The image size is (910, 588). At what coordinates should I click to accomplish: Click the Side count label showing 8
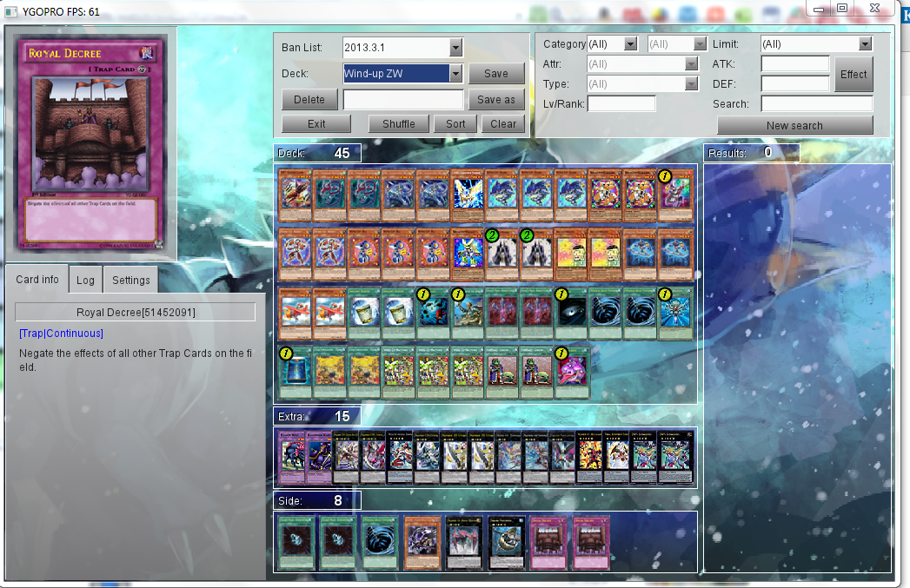(x=317, y=500)
